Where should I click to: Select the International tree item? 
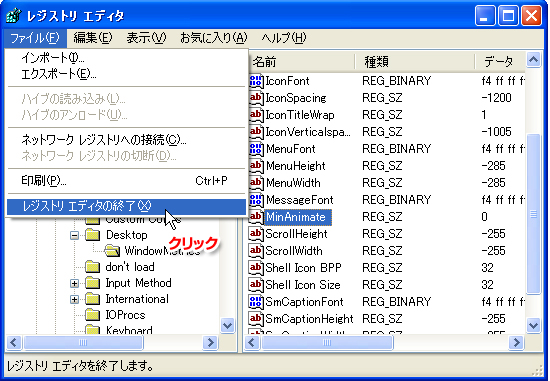pyautogui.click(x=137, y=299)
